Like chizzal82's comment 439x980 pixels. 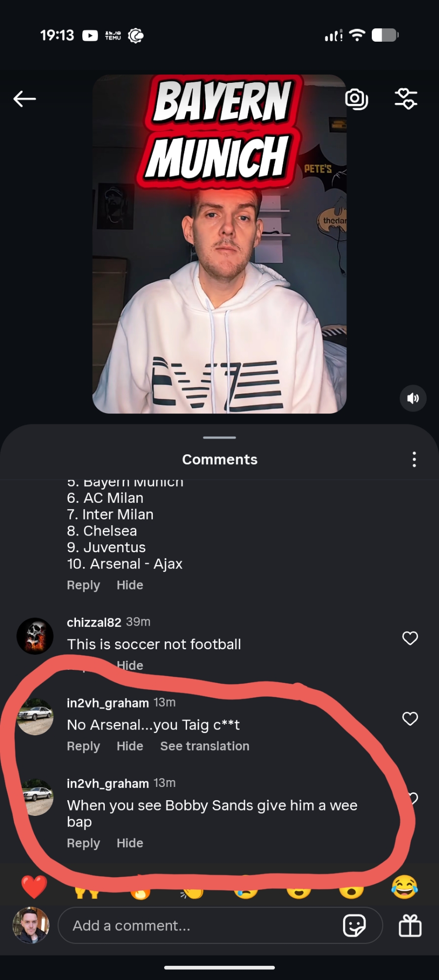pyautogui.click(x=410, y=638)
